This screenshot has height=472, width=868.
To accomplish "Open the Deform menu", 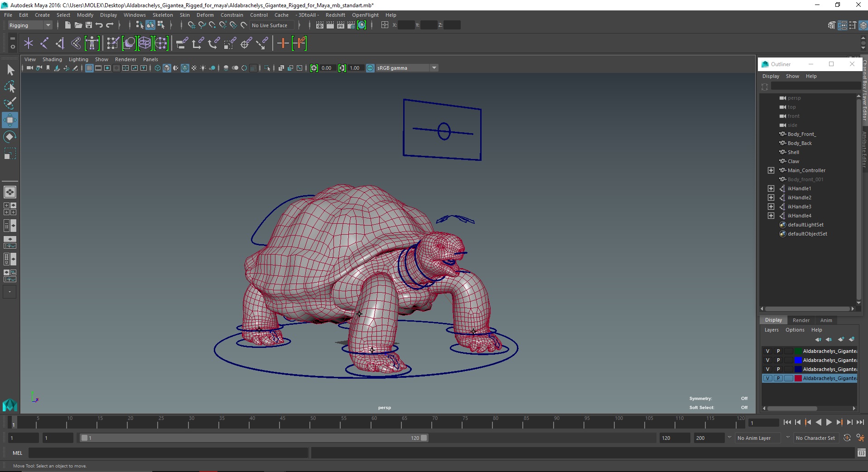I will 205,15.
